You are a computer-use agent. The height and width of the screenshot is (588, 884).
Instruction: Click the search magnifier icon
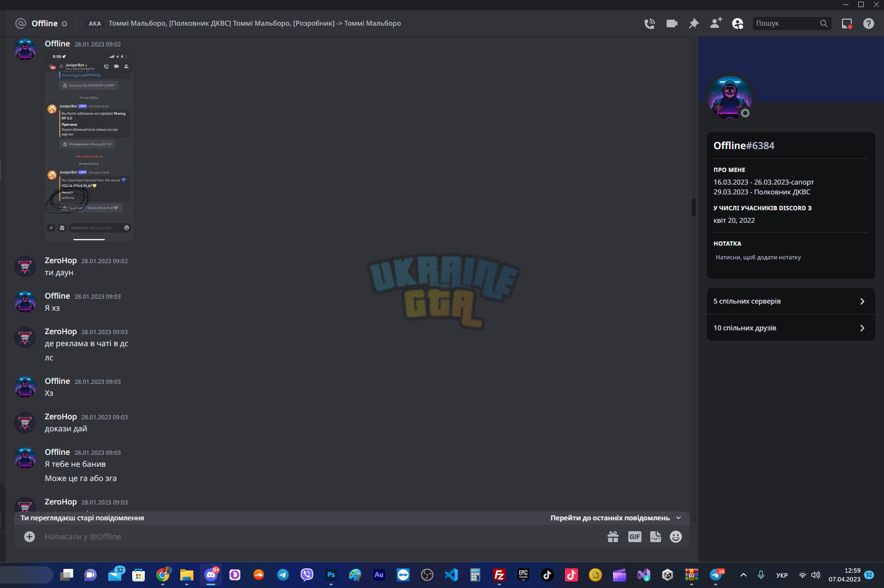pyautogui.click(x=824, y=23)
